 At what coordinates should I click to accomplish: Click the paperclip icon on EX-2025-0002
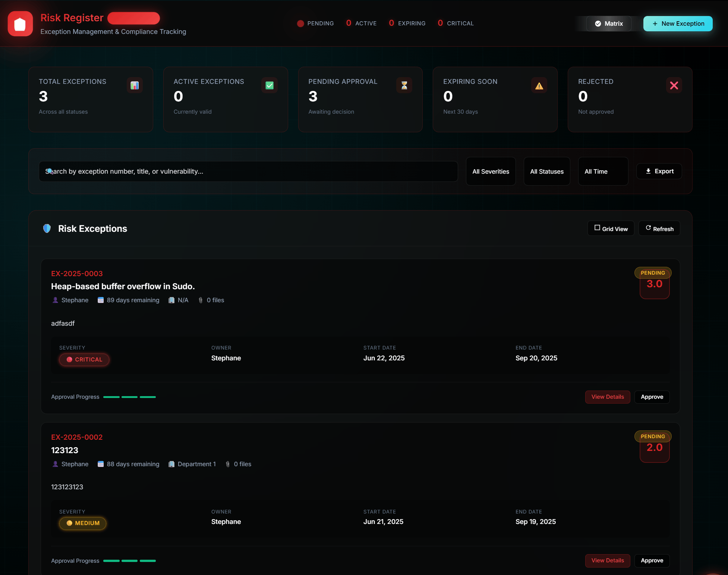click(228, 464)
